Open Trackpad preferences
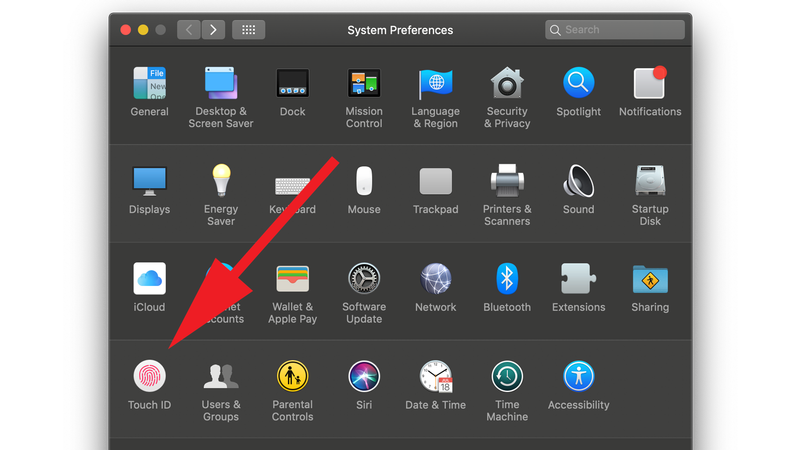Screen dimensions: 800x450 click(435, 181)
